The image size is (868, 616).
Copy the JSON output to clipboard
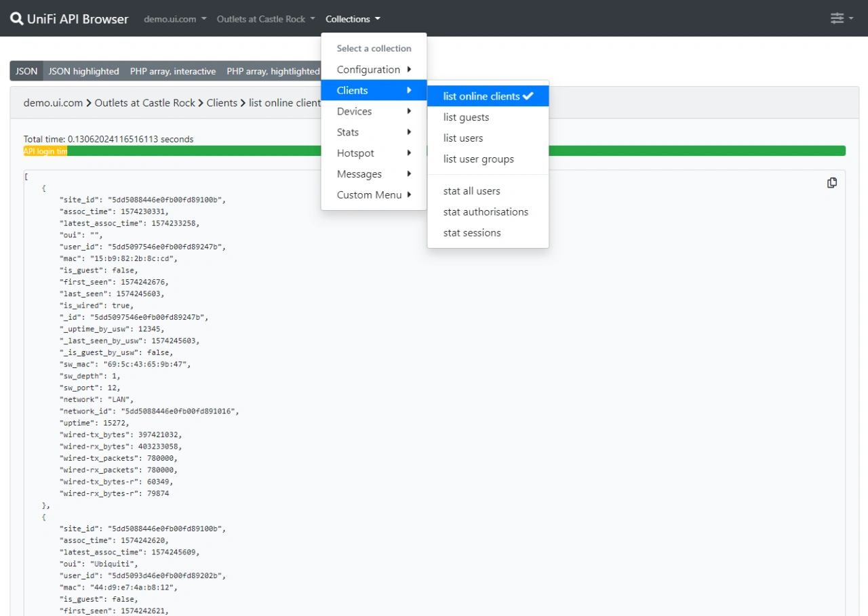click(832, 183)
